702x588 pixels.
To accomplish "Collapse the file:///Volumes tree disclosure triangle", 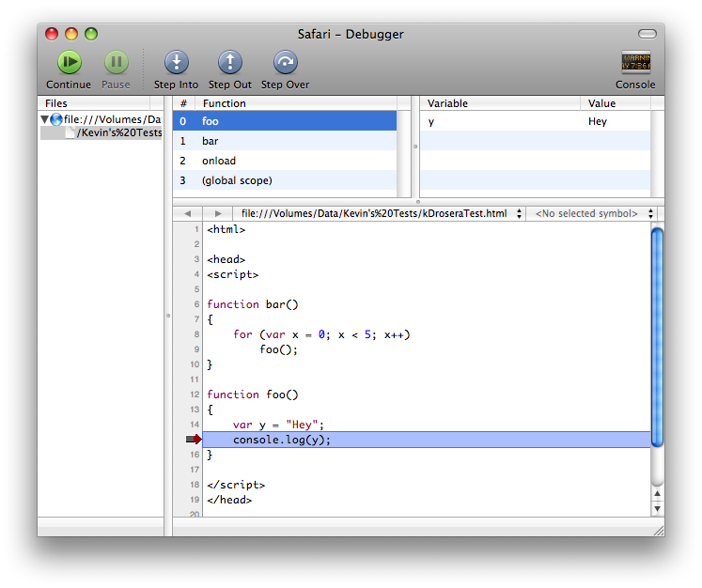I will (45, 119).
